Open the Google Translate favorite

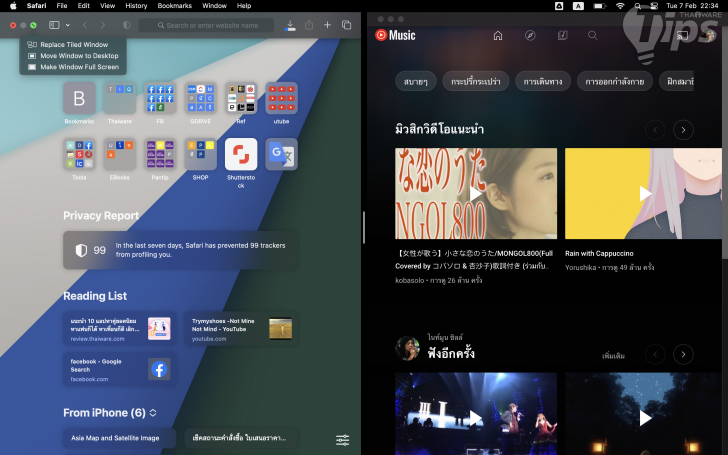(x=281, y=154)
